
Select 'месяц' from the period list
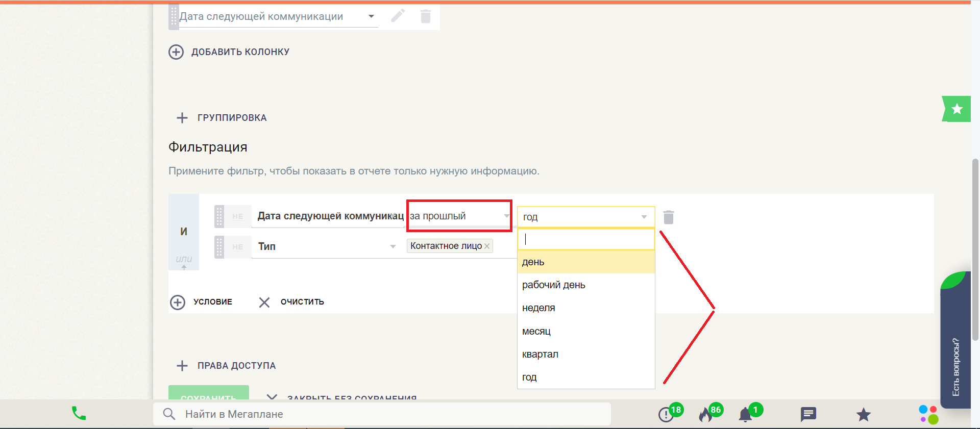tap(586, 332)
